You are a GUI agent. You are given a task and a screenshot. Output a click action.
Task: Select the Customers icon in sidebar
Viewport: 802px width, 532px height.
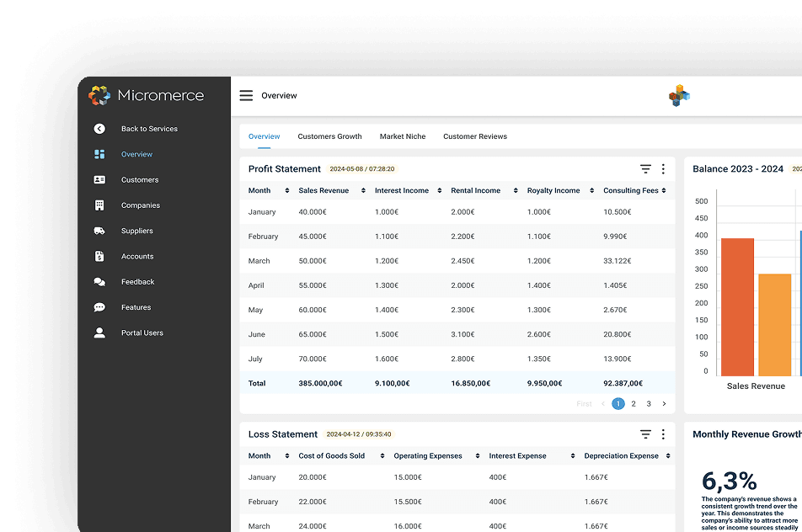pos(102,179)
